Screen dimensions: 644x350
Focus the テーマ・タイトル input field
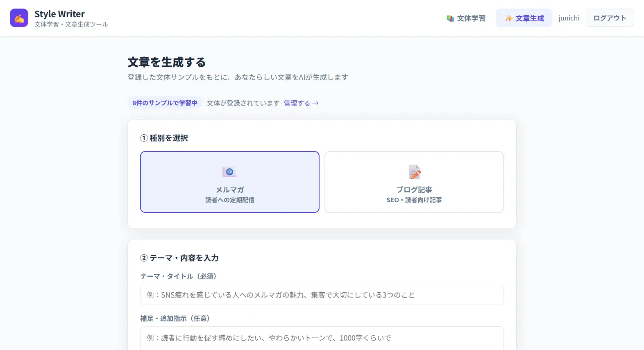coord(322,295)
